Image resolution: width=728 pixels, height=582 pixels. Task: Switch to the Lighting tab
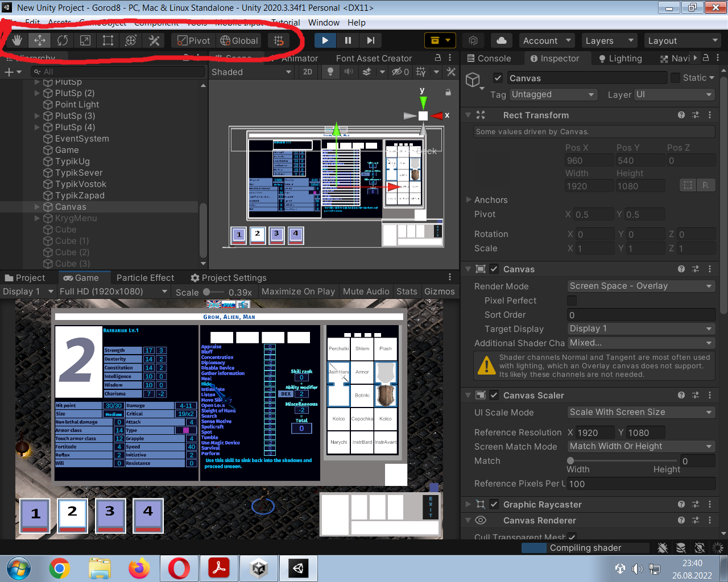620,58
